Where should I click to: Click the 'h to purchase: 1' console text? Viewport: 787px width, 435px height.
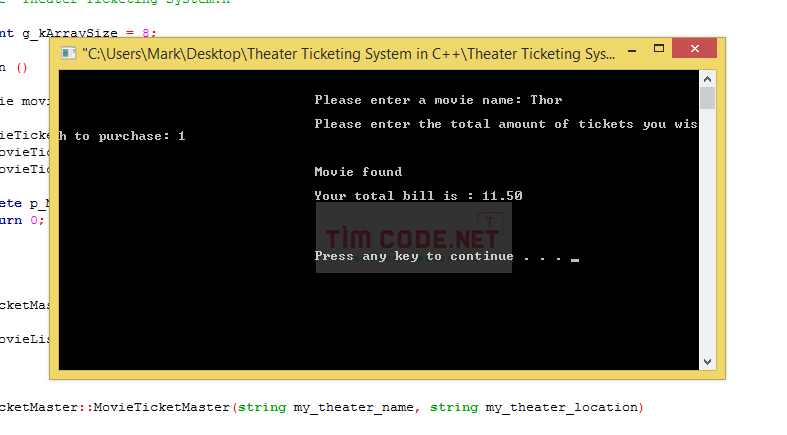click(122, 136)
